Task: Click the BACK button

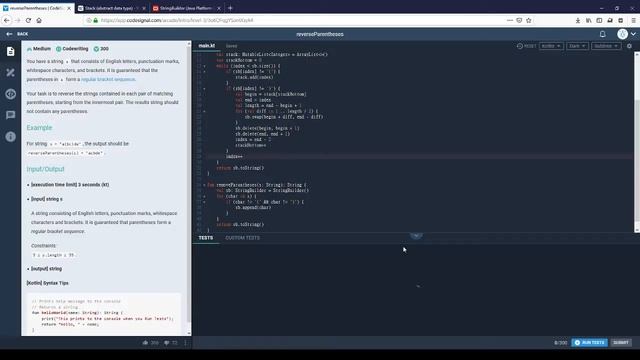Action: pyautogui.click(x=18, y=34)
